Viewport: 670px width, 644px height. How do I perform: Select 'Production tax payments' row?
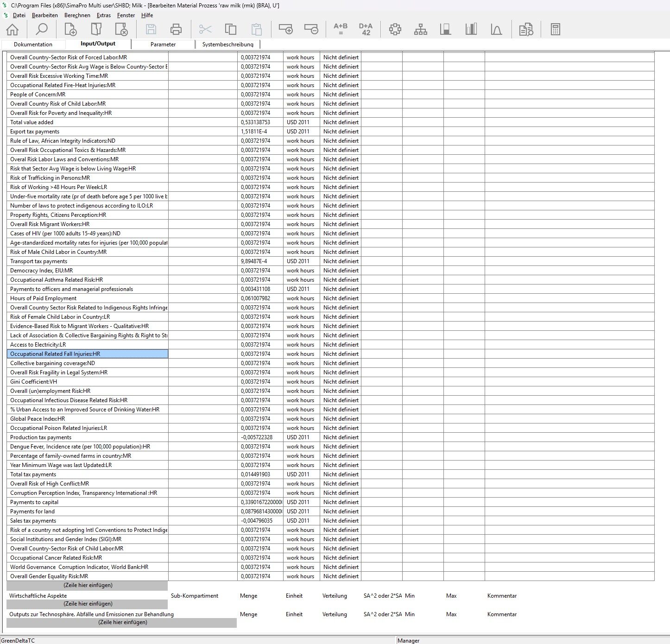88,437
